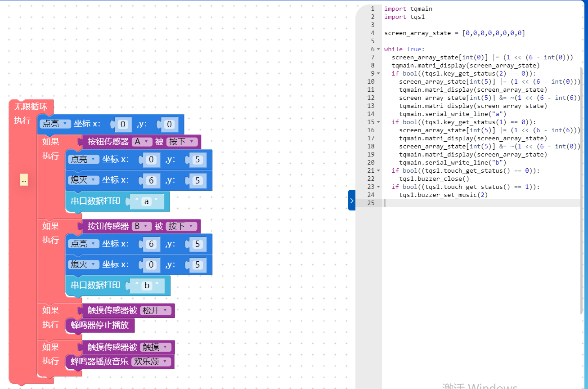
Task: Edit x value 0 in 熄灭 block under sensor B
Action: coord(151,264)
